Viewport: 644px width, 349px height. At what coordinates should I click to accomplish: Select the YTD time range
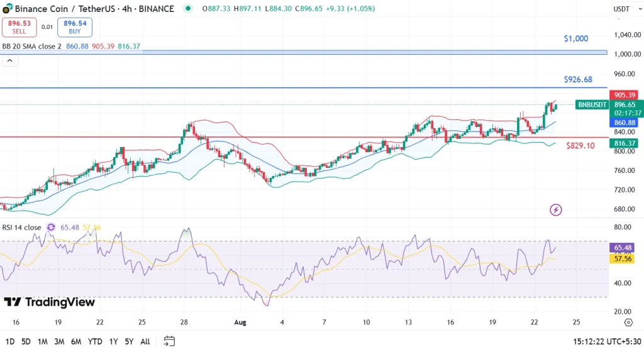coord(95,341)
